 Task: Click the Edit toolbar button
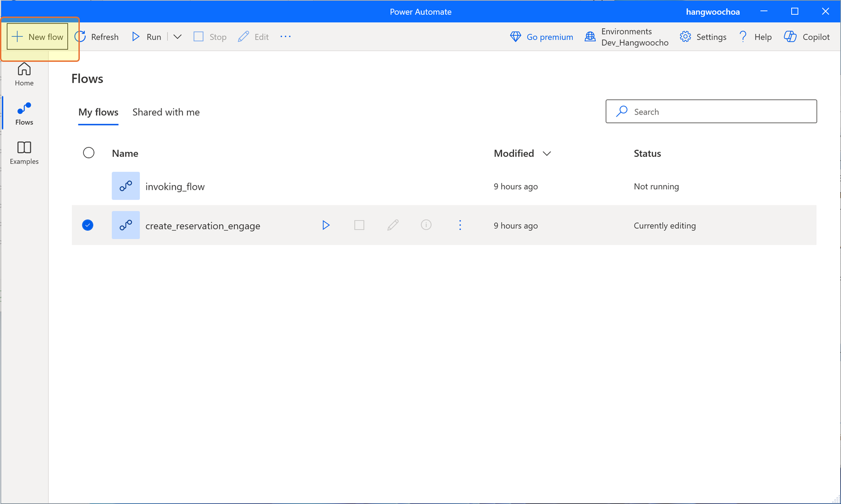point(253,37)
